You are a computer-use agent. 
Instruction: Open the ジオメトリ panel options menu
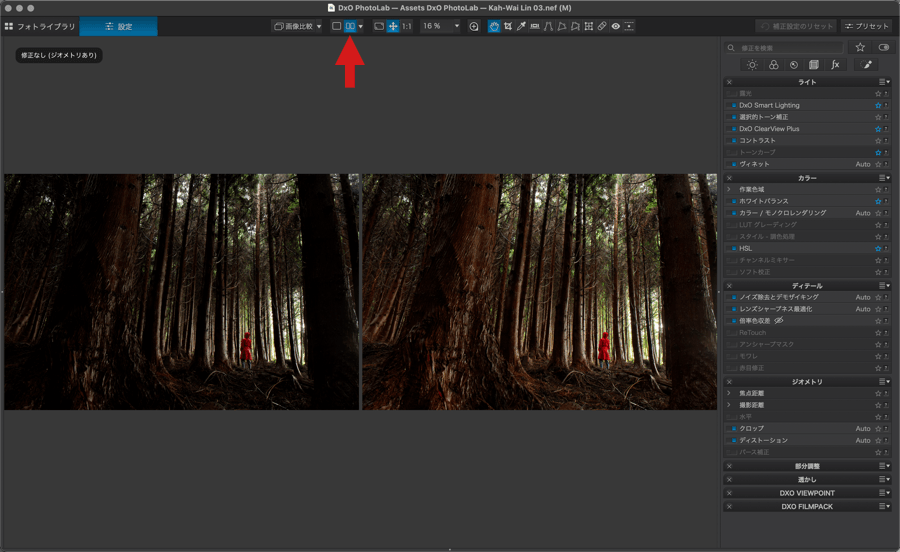(885, 382)
